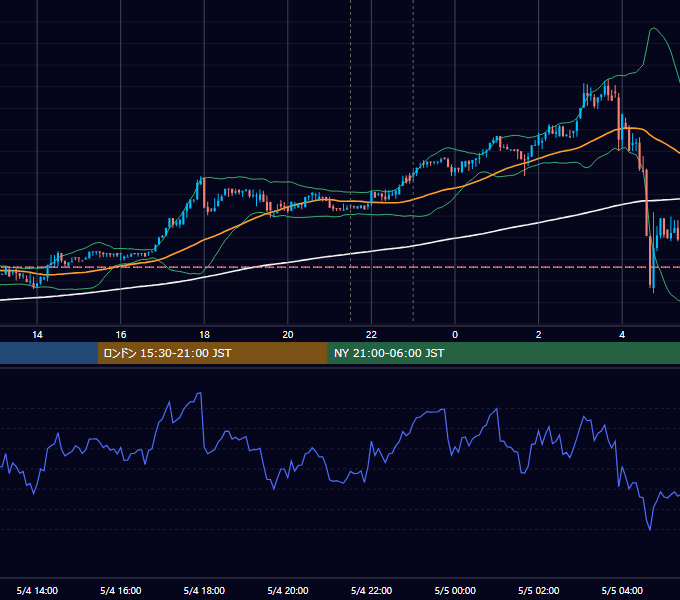Click the 20 hour axis label

point(288,335)
